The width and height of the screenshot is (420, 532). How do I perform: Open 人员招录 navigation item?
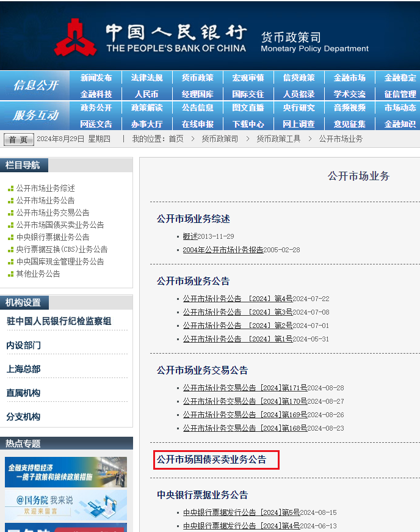click(x=299, y=94)
